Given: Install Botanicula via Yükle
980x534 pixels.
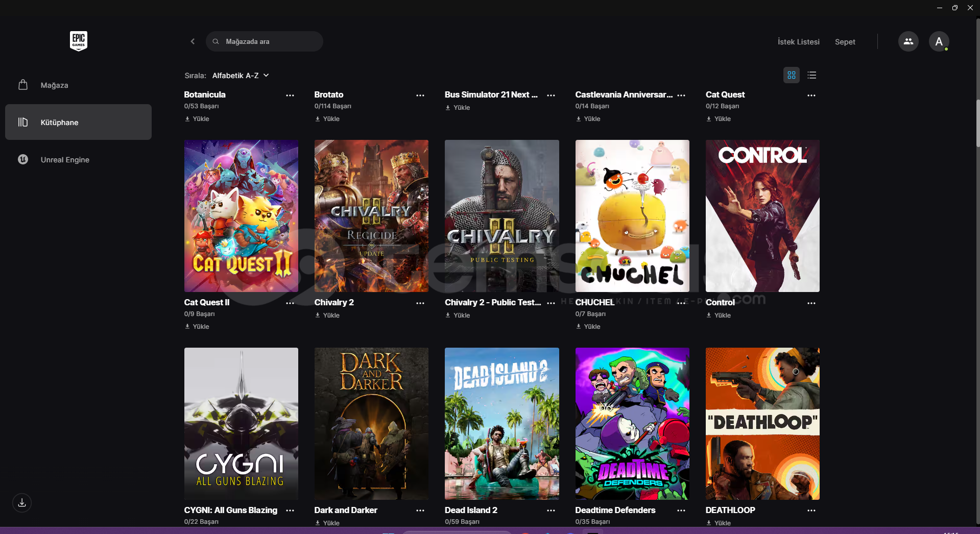Looking at the screenshot, I should tap(197, 119).
